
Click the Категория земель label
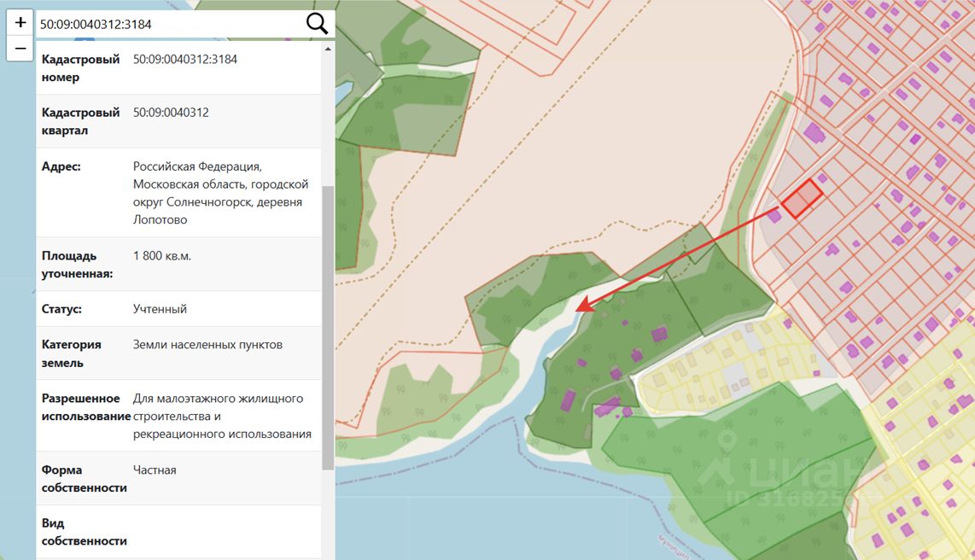72,353
